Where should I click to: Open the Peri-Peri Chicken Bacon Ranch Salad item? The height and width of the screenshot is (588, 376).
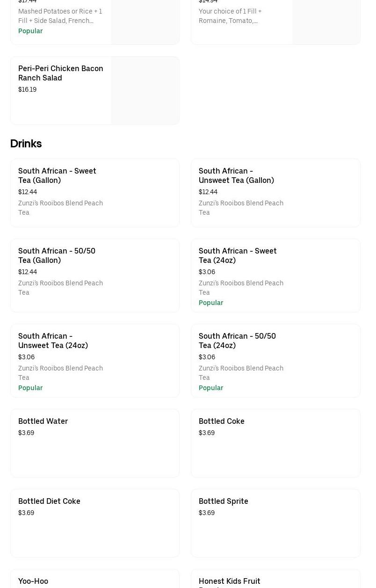[60, 73]
